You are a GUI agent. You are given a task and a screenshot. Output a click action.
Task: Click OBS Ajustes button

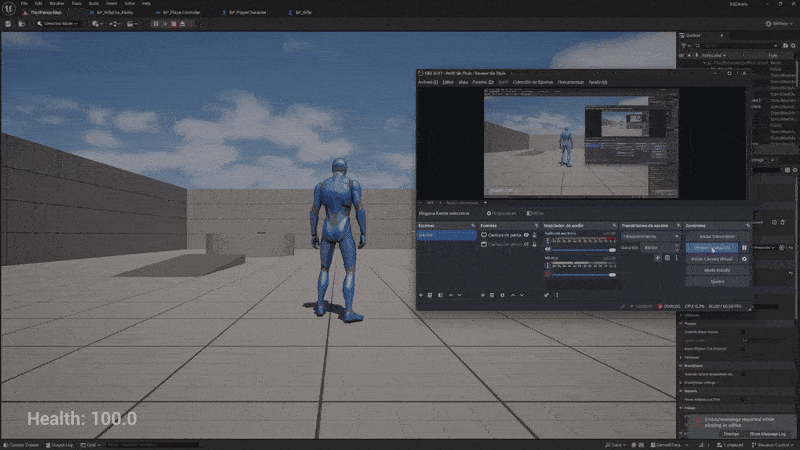[717, 282]
